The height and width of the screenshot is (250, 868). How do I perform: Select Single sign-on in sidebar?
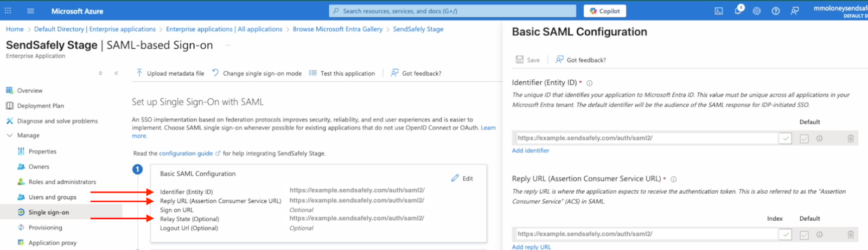(x=49, y=212)
